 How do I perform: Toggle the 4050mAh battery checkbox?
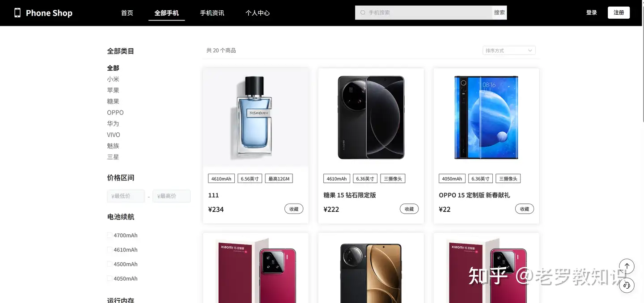tap(110, 278)
